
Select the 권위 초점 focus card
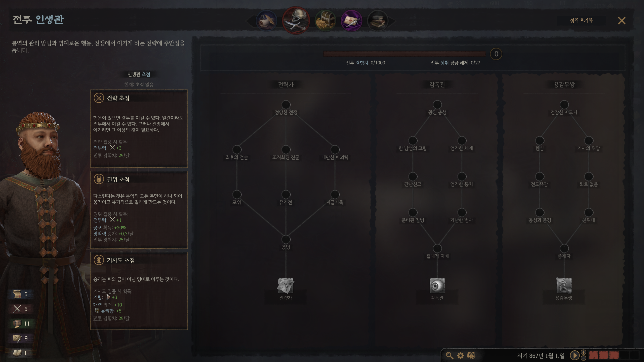pyautogui.click(x=139, y=210)
